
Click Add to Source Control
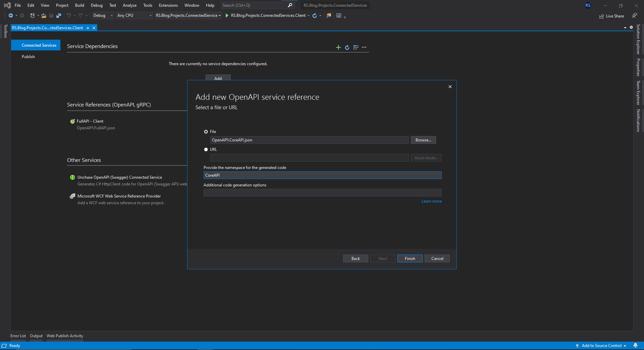point(601,346)
